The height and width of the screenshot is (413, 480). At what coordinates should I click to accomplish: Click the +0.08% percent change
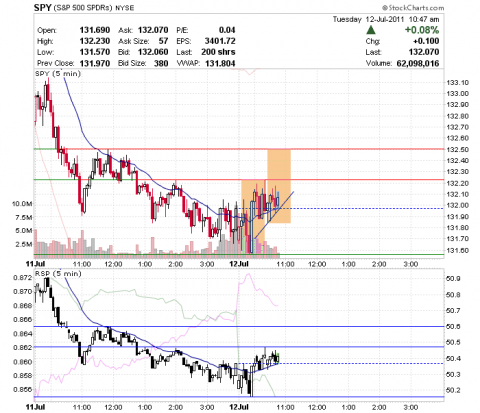[422, 30]
